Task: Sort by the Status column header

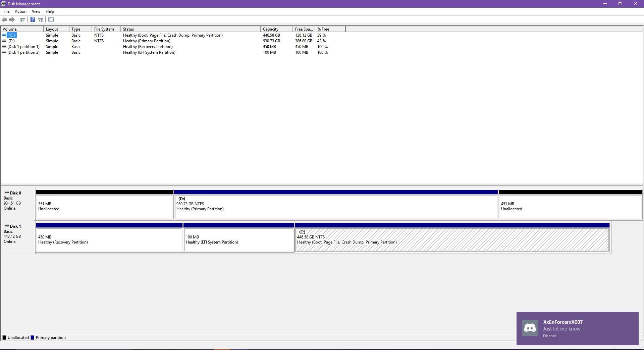Action: tap(191, 29)
